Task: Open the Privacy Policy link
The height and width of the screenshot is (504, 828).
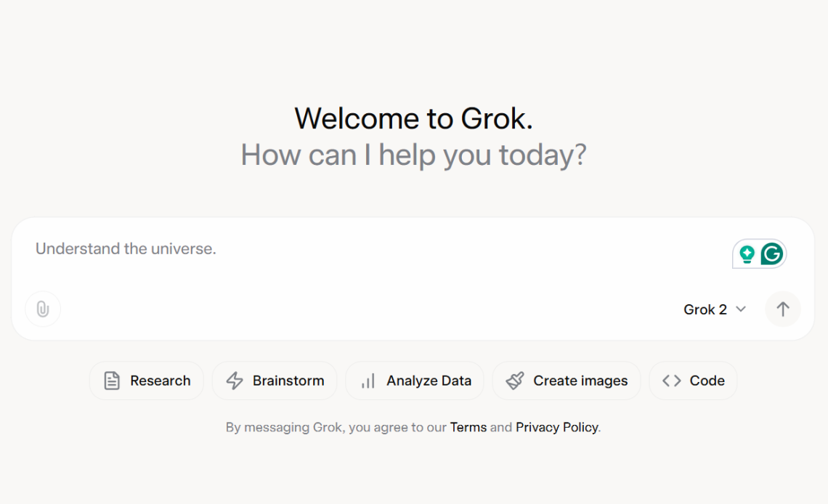Action: (x=557, y=427)
